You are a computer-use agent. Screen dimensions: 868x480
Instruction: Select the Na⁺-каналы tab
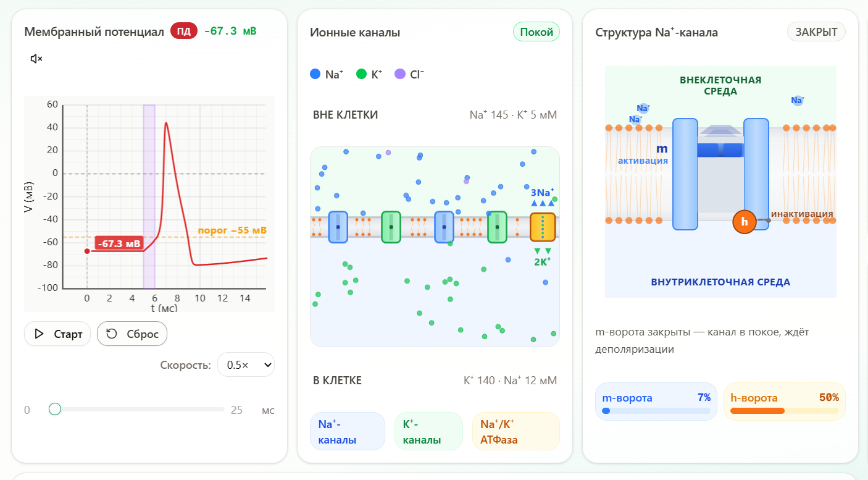[x=347, y=431]
